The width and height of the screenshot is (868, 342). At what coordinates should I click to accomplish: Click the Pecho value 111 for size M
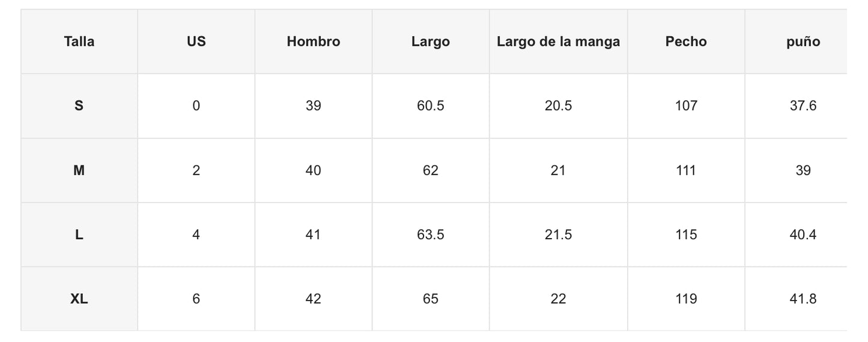pos(686,170)
